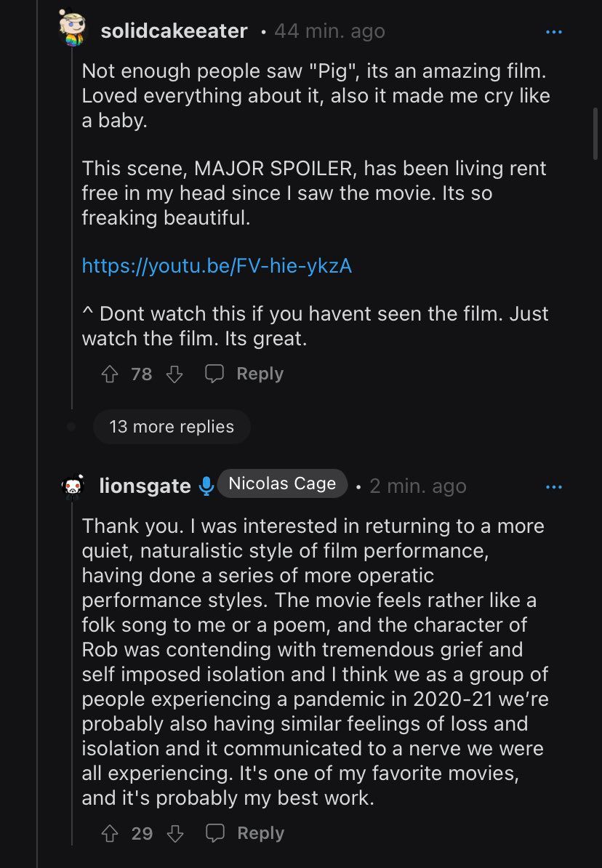The height and width of the screenshot is (868, 602).
Task: Open the solidcakeeater username
Action: 174,31
